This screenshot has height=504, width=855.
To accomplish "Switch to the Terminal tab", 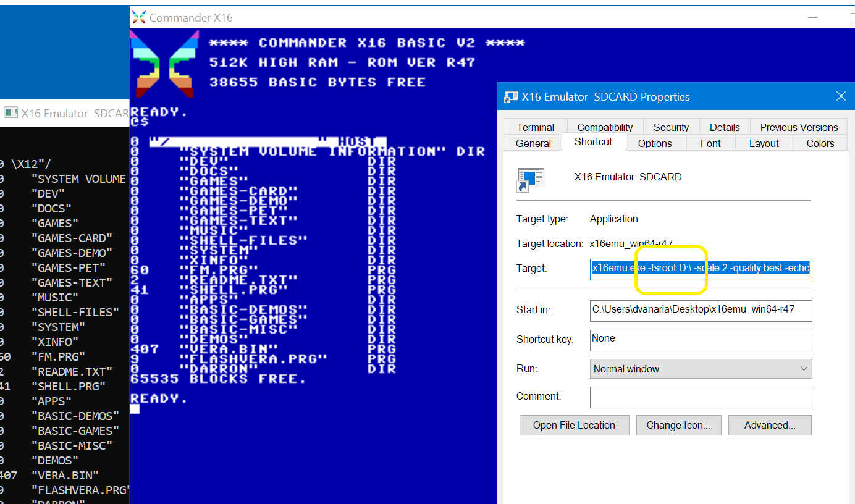I will (x=536, y=127).
